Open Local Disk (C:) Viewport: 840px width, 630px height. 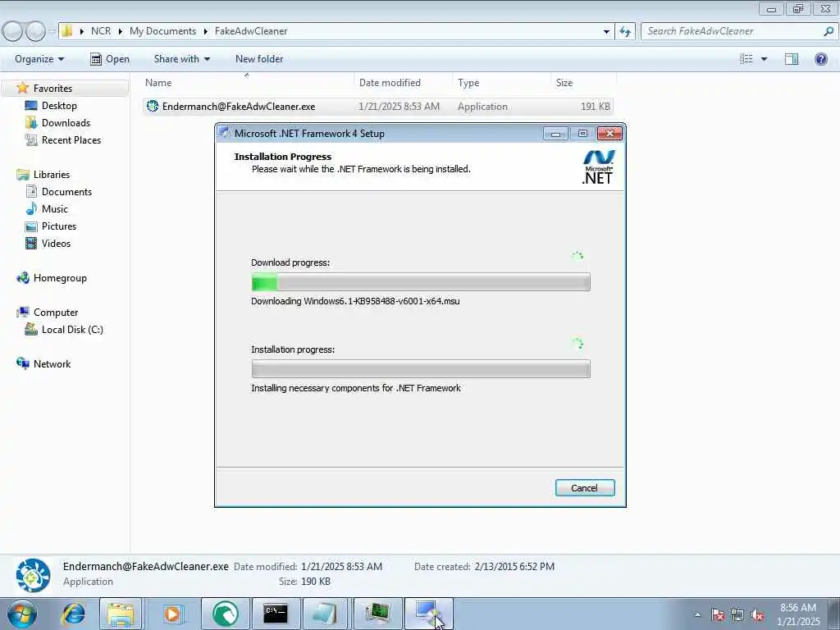coord(72,330)
